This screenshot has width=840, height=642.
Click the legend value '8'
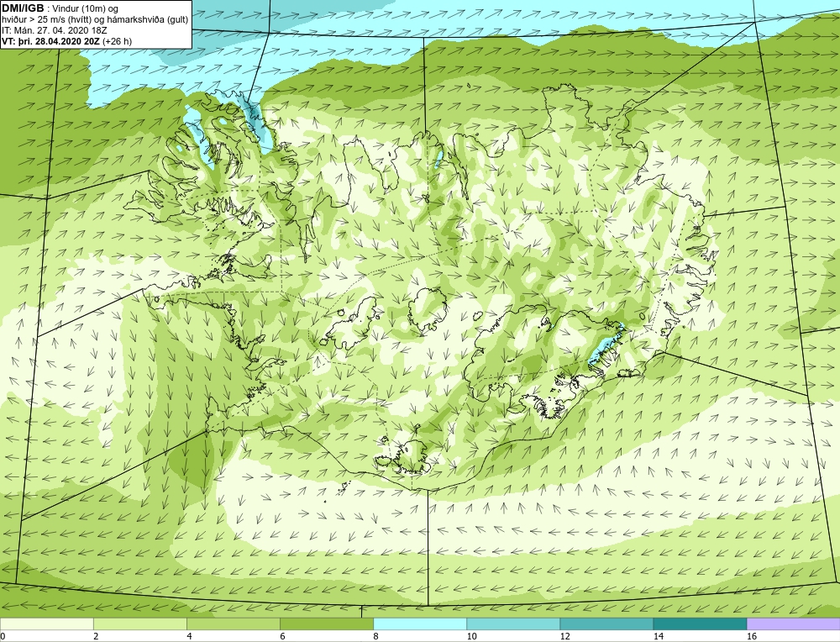(x=375, y=636)
